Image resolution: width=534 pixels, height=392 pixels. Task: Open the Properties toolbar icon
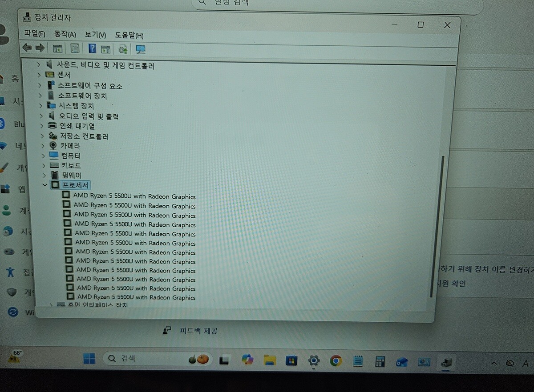coord(75,48)
